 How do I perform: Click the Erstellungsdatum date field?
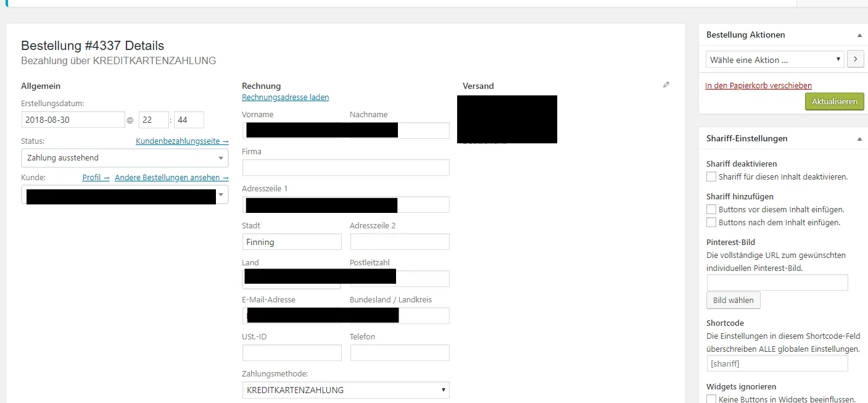(x=73, y=120)
